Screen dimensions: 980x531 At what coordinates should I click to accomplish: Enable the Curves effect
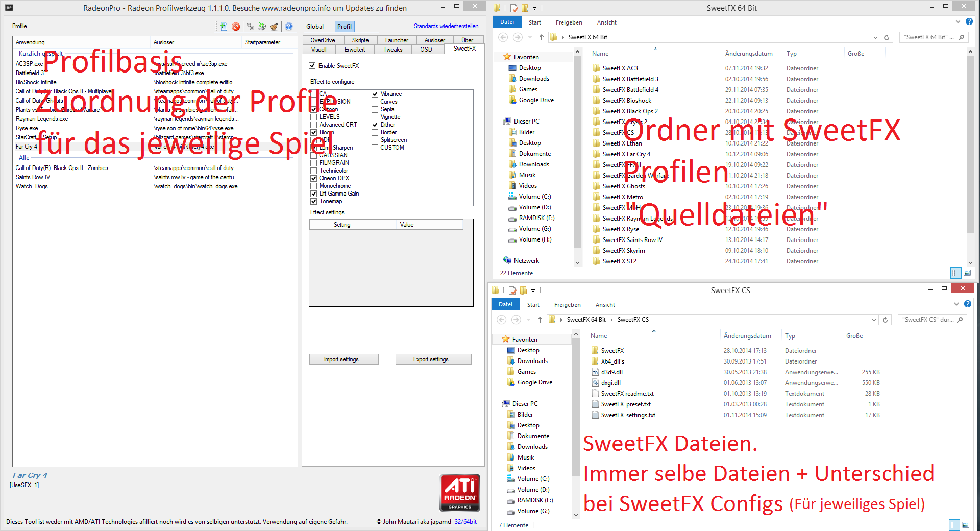pyautogui.click(x=375, y=102)
